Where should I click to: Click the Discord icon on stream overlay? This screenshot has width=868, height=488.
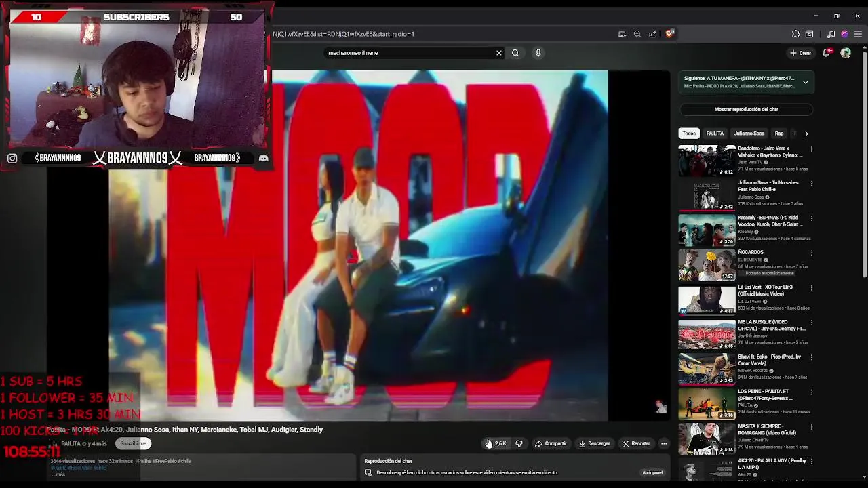pos(263,158)
